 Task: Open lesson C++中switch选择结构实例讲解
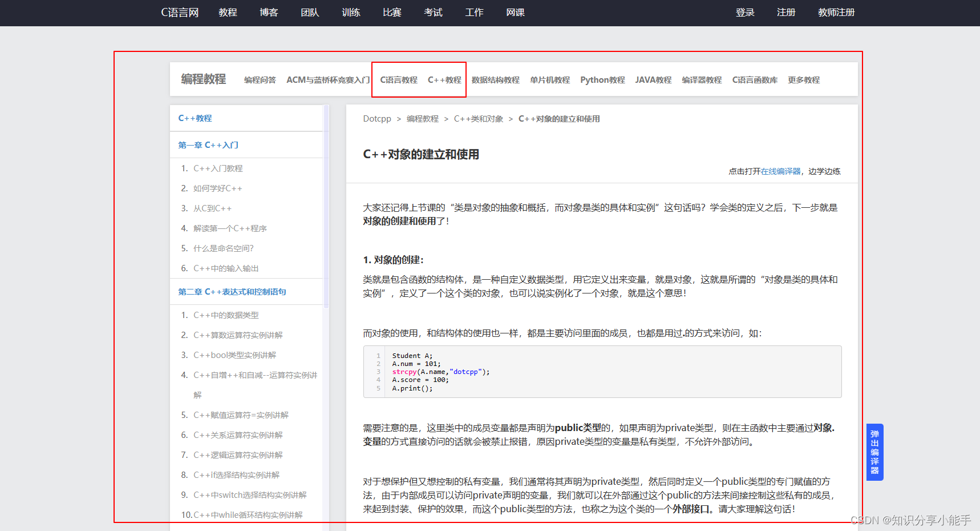(x=250, y=495)
